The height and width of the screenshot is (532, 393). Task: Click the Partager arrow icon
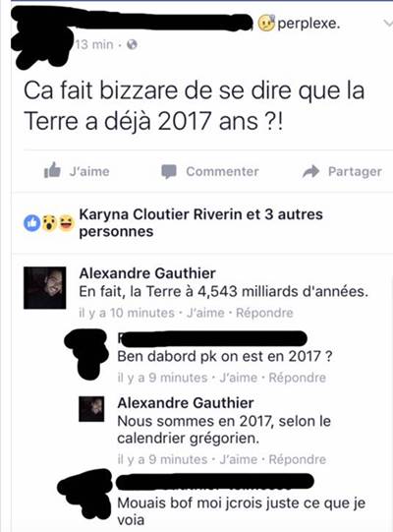(x=310, y=172)
